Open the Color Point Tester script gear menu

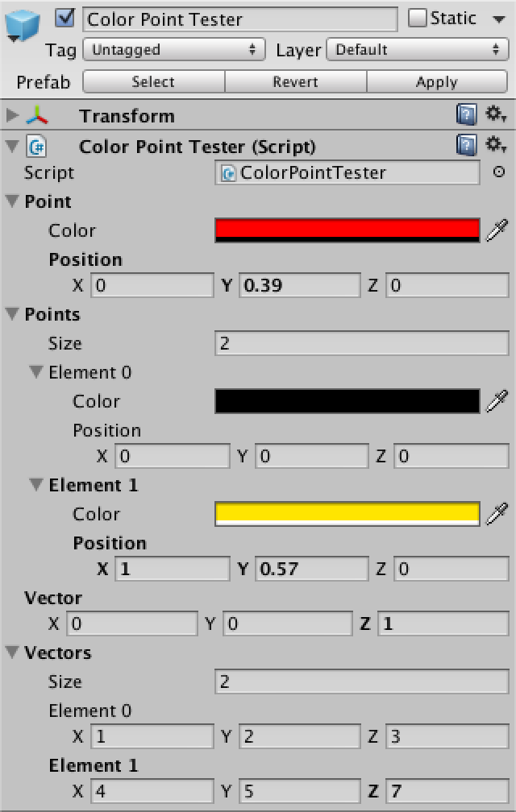pyautogui.click(x=496, y=146)
